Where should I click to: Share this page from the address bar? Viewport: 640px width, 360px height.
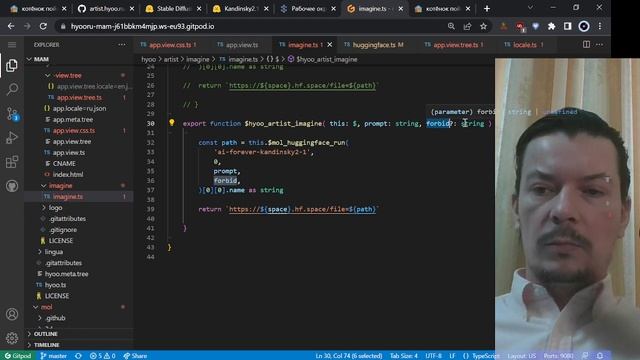[x=467, y=26]
